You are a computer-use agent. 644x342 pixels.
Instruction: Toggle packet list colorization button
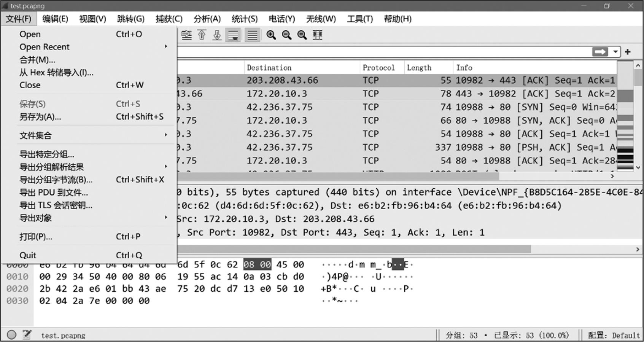point(252,35)
